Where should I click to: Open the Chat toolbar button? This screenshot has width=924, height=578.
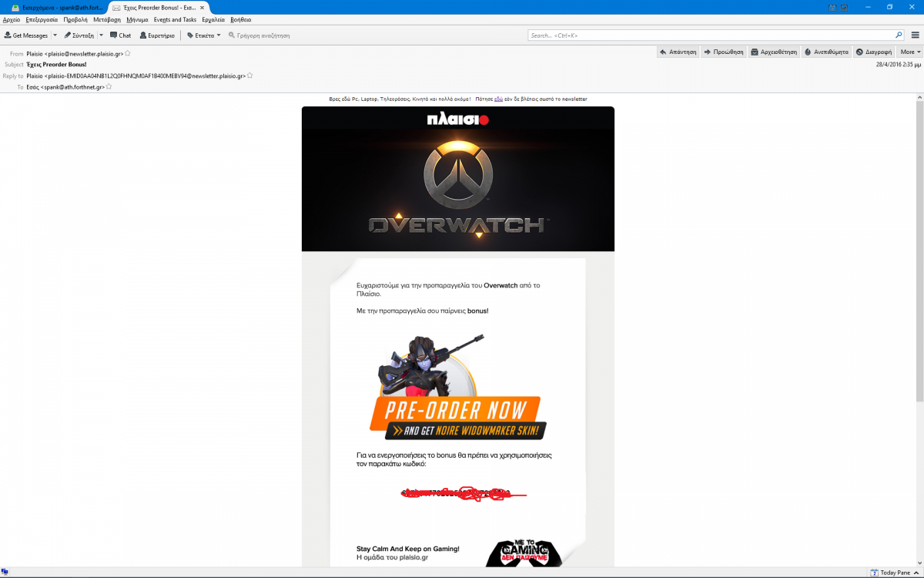[120, 35]
